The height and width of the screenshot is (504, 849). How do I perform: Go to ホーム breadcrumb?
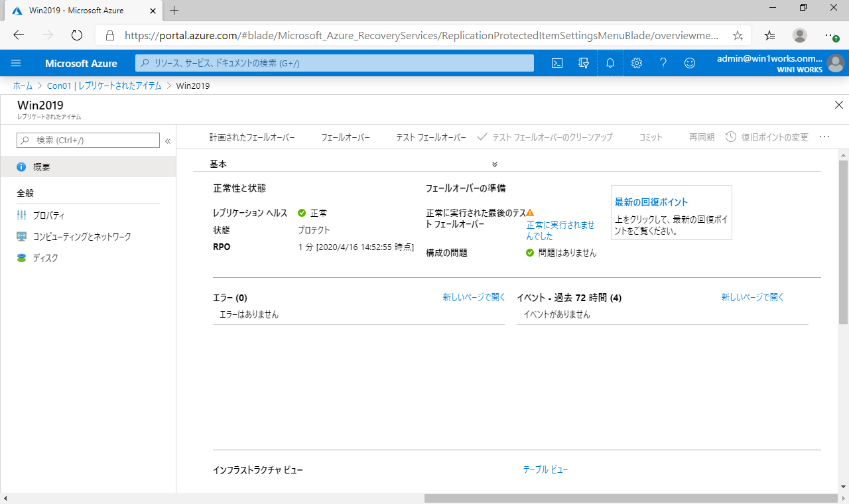(23, 86)
